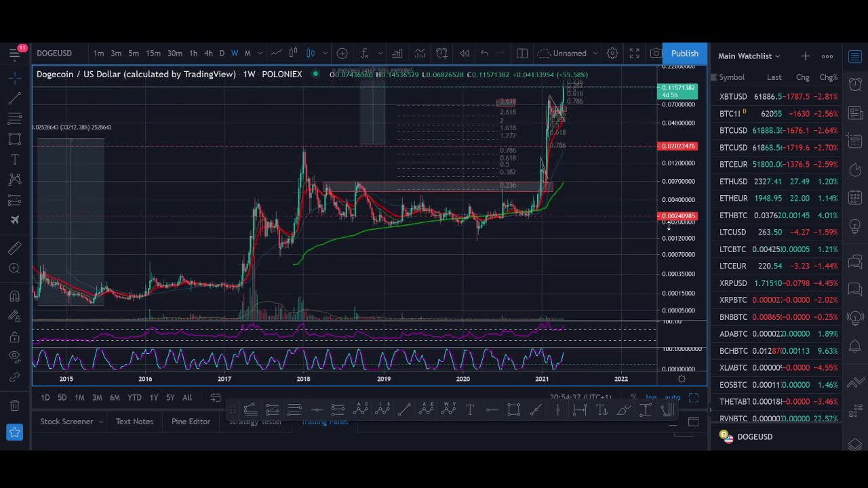The height and width of the screenshot is (488, 868).
Task: Enter fullscreen mode
Action: (635, 54)
